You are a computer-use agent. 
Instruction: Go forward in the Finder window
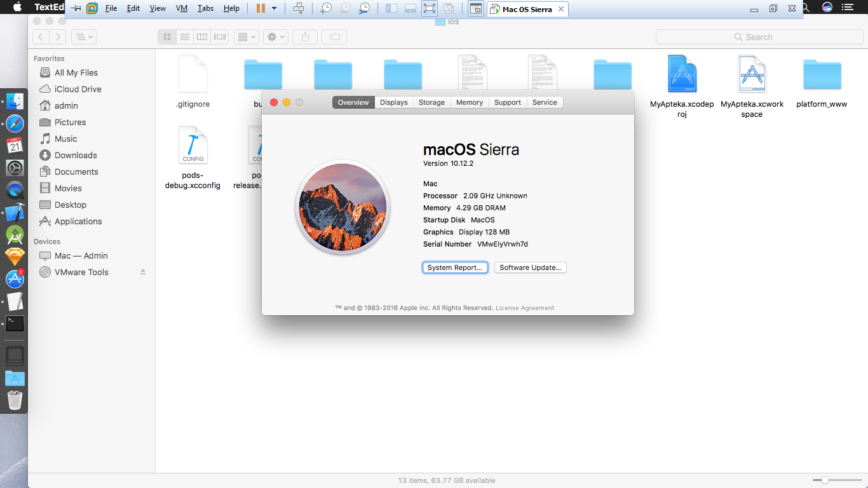[58, 37]
